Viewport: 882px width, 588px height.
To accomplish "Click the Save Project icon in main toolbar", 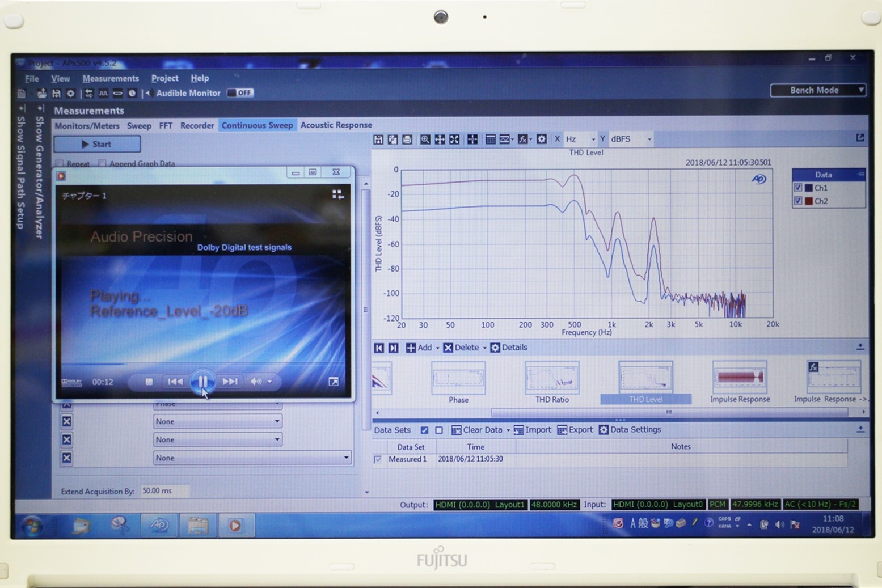I will (x=56, y=94).
